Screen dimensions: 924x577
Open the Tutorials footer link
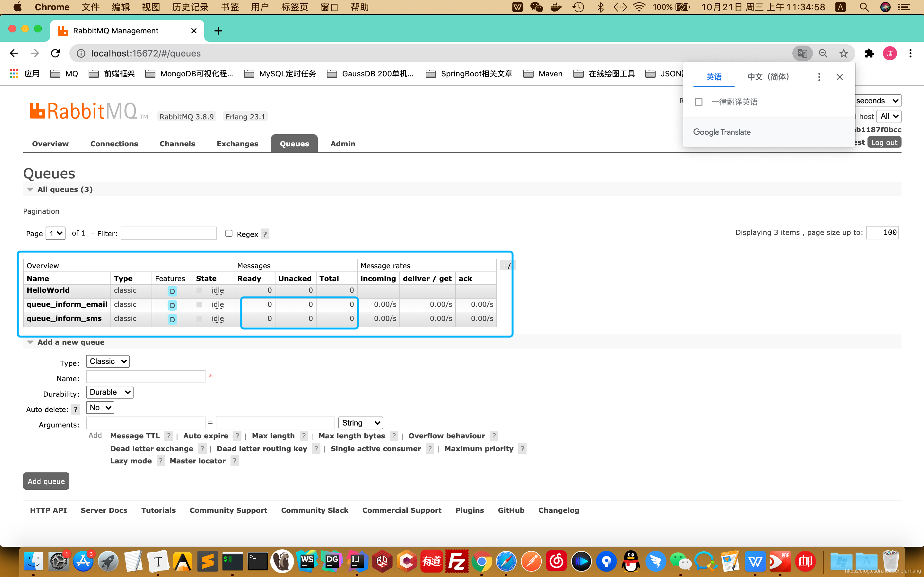pos(158,510)
